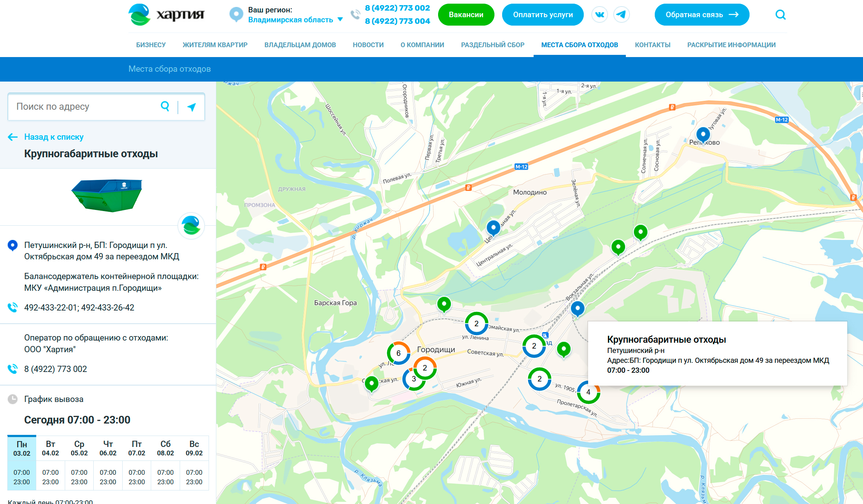Viewport: 863px width, 504px height.
Task: Select the cluster marker with number 4
Action: pos(588,392)
